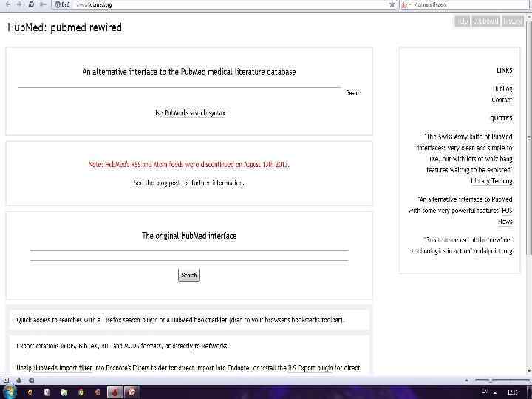Open the 'Use PubMed's search syntax' link

(x=189, y=112)
